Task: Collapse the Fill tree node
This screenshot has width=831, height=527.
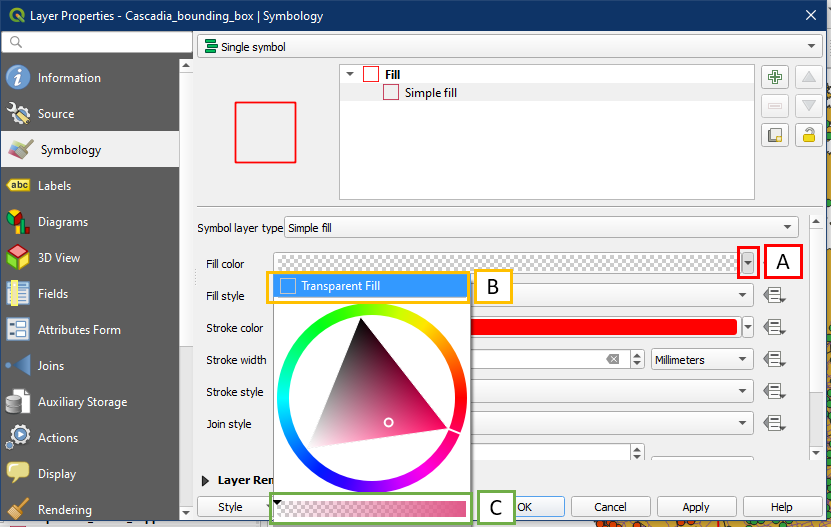Action: coord(349,74)
